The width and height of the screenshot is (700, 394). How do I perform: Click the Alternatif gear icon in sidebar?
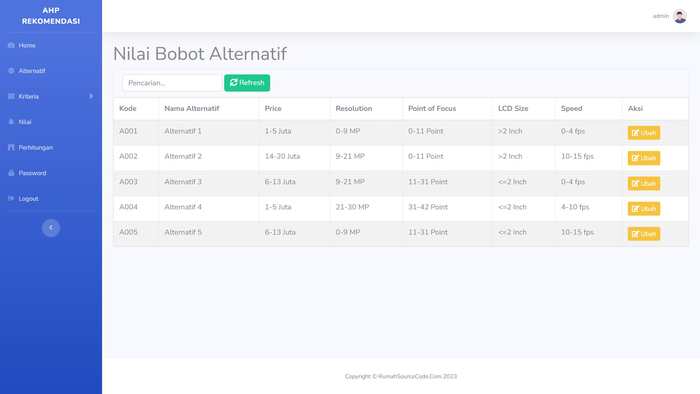pos(11,71)
